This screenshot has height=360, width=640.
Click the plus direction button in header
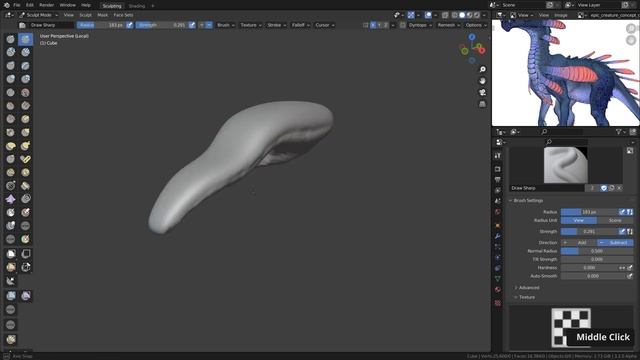[202, 25]
